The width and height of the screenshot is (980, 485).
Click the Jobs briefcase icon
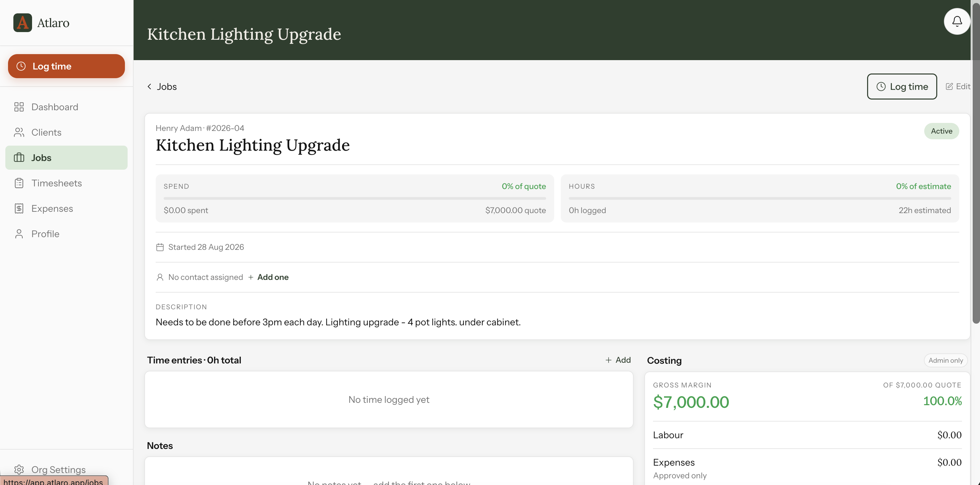(19, 157)
